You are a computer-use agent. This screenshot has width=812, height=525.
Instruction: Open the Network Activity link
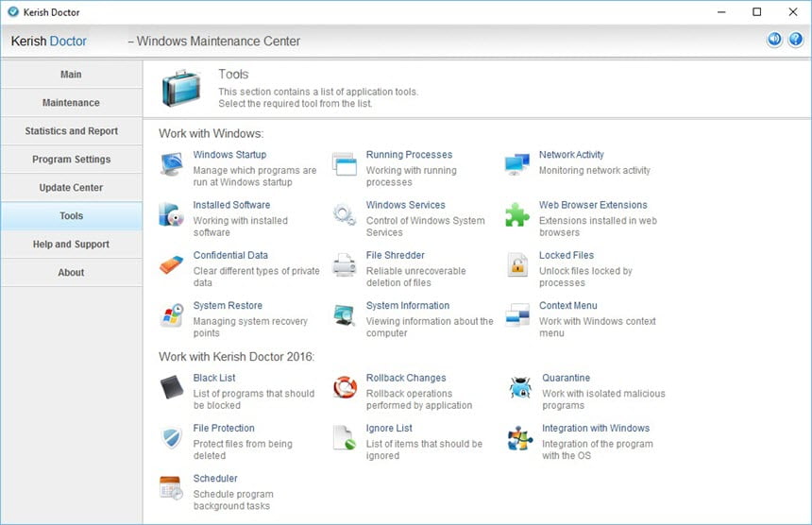[x=571, y=154]
